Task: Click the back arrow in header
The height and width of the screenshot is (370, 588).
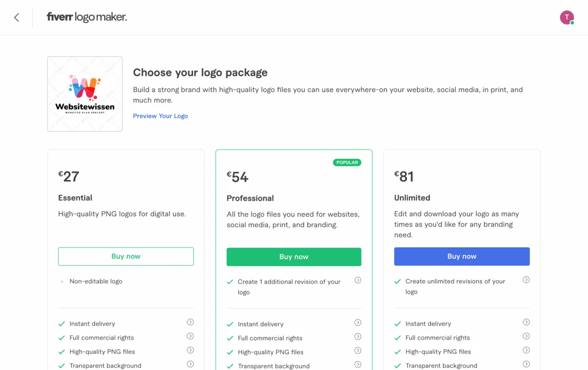Action: coord(17,18)
